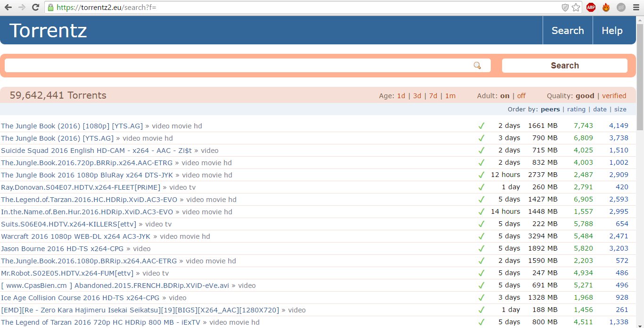Image resolution: width=644 pixels, height=328 pixels.
Task: Turn the Adult filter off
Action: click(x=521, y=96)
